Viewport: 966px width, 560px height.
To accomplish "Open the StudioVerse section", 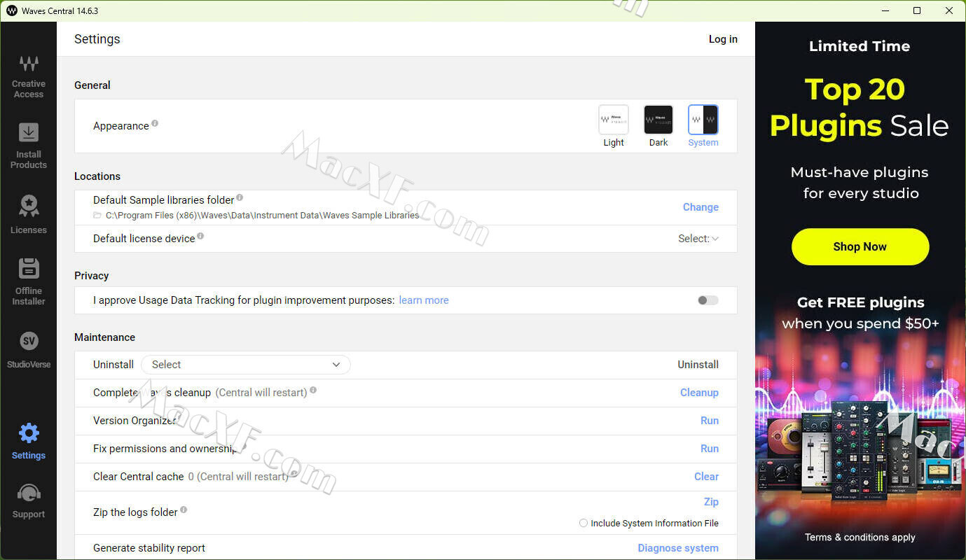I will coord(29,350).
